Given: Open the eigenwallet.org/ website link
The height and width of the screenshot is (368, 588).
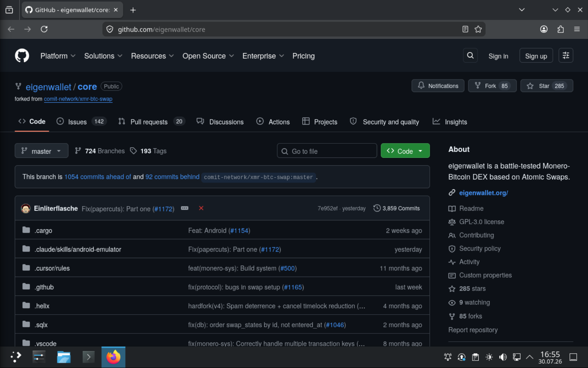Looking at the screenshot, I should point(483,193).
